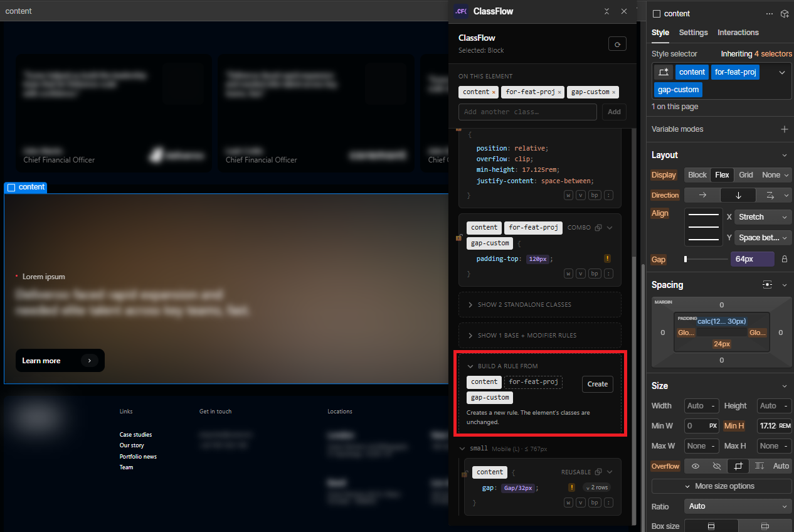Screen dimensions: 794x532
Task: Set Overflow to visible with eye icon
Action: [x=696, y=466]
